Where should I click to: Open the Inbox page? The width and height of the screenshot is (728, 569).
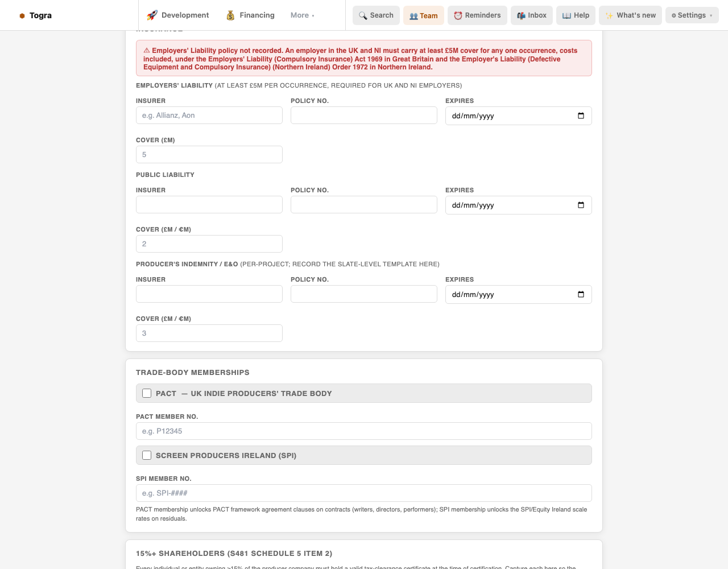pos(532,15)
